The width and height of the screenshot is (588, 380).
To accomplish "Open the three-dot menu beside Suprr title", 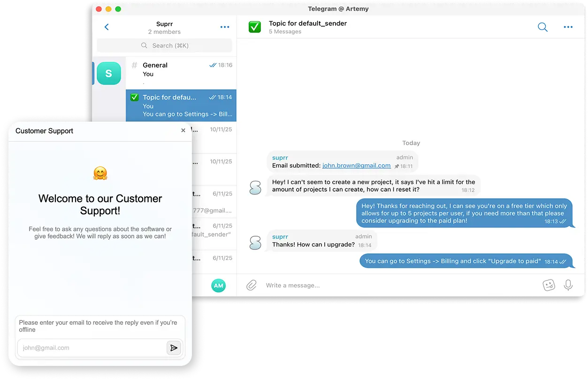I will click(225, 27).
